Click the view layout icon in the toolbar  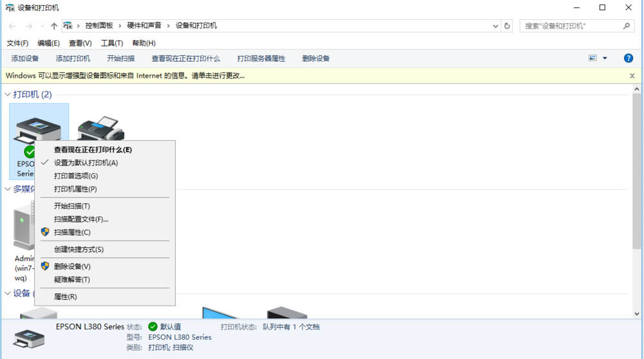point(592,59)
